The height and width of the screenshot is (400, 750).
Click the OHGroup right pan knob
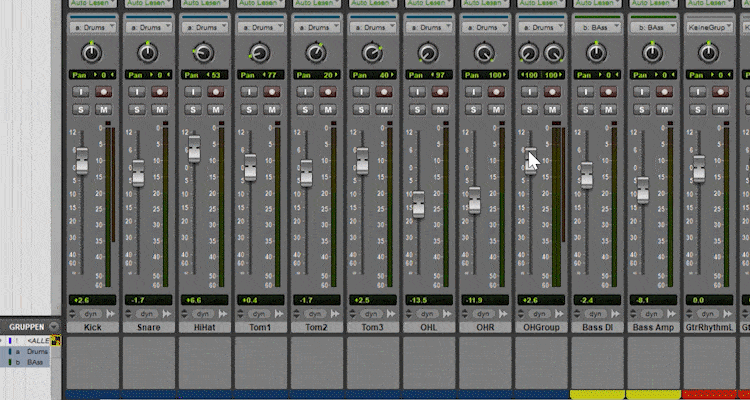(x=553, y=53)
